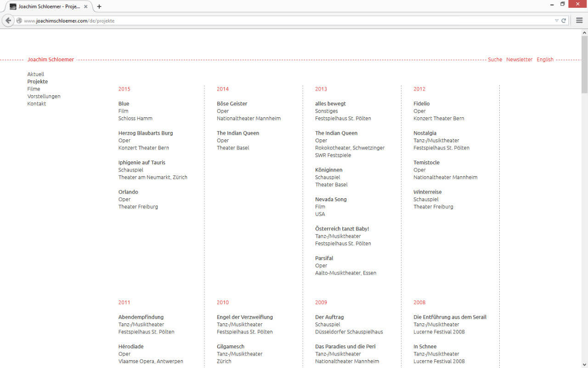Open the Blue film project
The width and height of the screenshot is (588, 368).
[124, 103]
